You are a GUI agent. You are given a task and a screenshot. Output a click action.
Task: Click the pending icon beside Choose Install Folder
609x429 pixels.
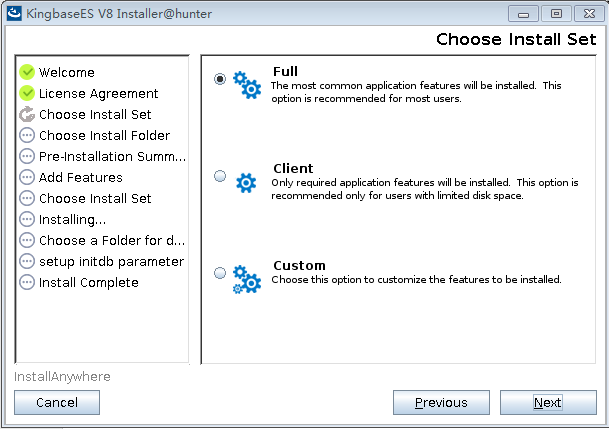(x=27, y=135)
